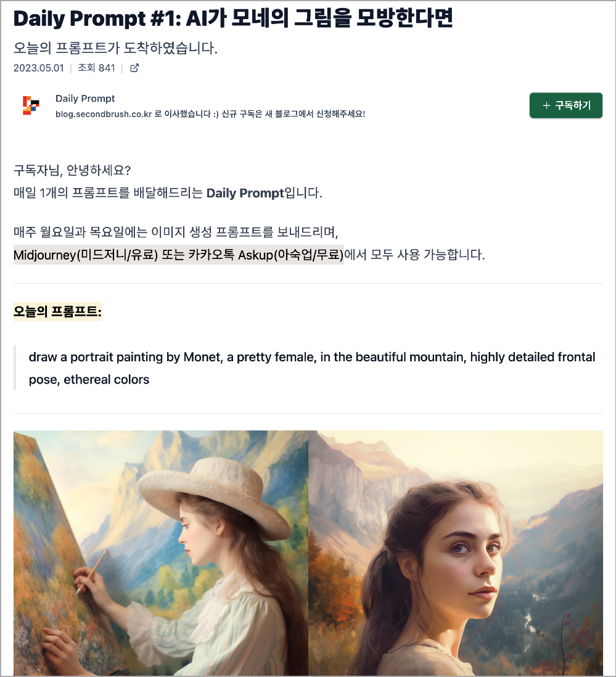Viewport: 616px width, 677px height.
Task: Click the bold Daily Prompt text in intro
Action: pyautogui.click(x=245, y=193)
